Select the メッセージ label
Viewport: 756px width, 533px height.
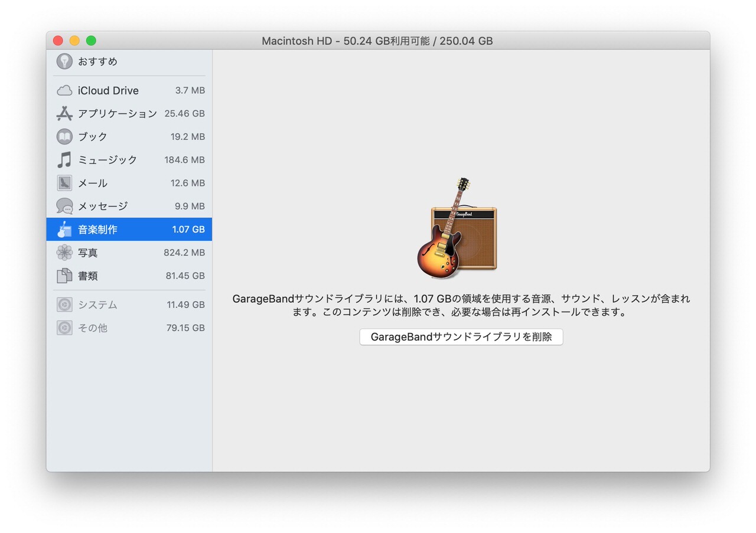(103, 206)
